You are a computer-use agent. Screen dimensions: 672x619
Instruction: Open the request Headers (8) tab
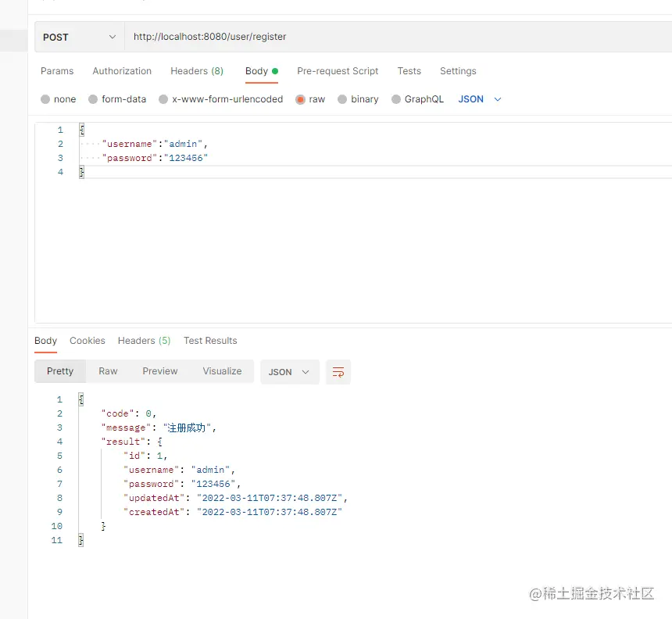(197, 70)
